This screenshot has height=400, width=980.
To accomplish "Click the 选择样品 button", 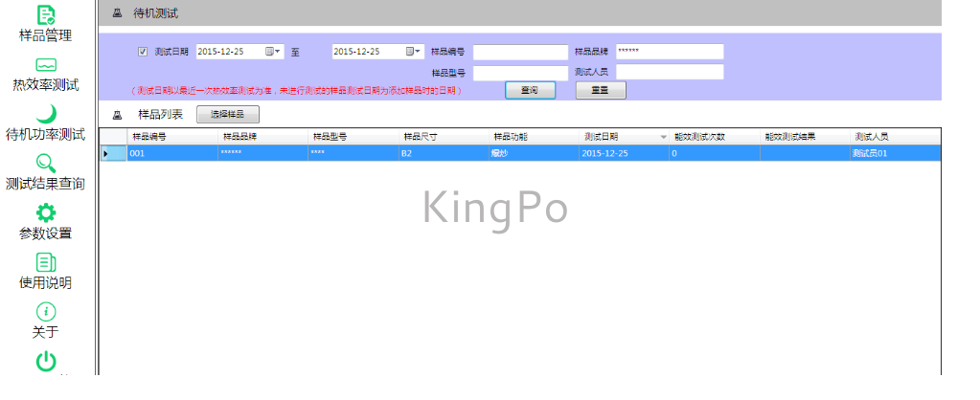I will coord(227,114).
